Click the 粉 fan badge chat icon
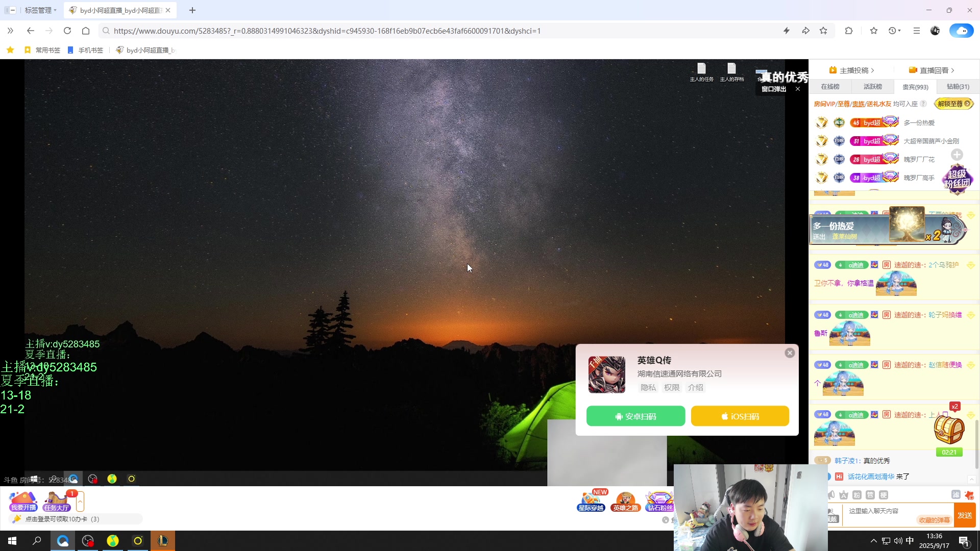This screenshot has width=980, height=551. point(857,495)
